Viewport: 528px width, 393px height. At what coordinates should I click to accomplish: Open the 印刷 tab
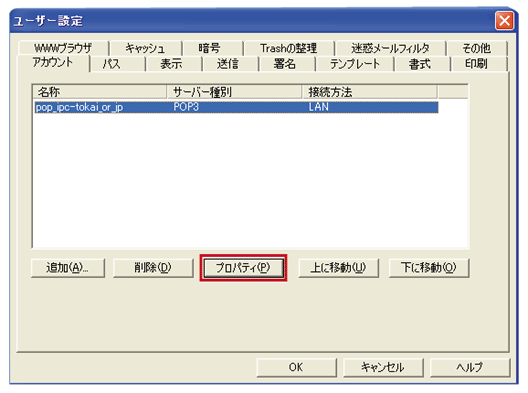click(479, 64)
